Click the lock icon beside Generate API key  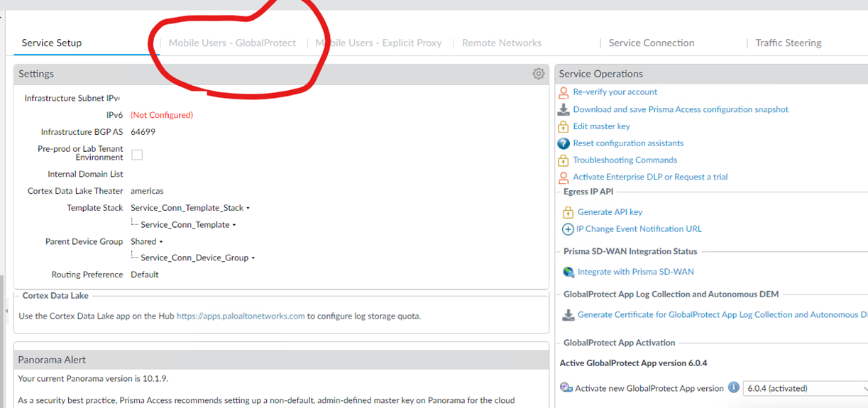coord(568,212)
